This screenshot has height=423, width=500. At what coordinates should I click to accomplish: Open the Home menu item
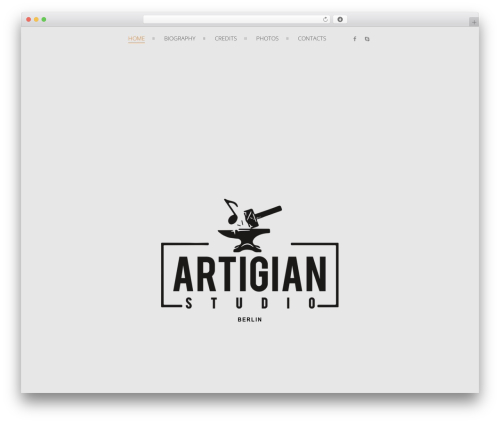click(136, 39)
